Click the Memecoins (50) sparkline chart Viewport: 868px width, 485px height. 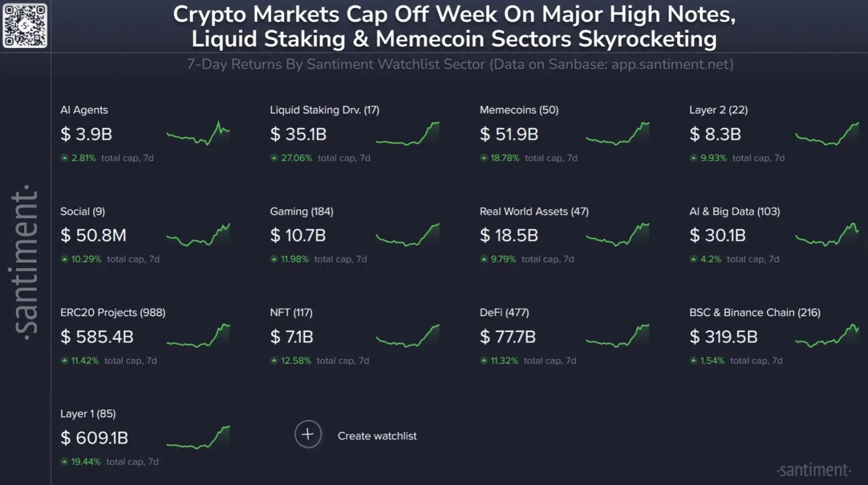[x=618, y=134]
